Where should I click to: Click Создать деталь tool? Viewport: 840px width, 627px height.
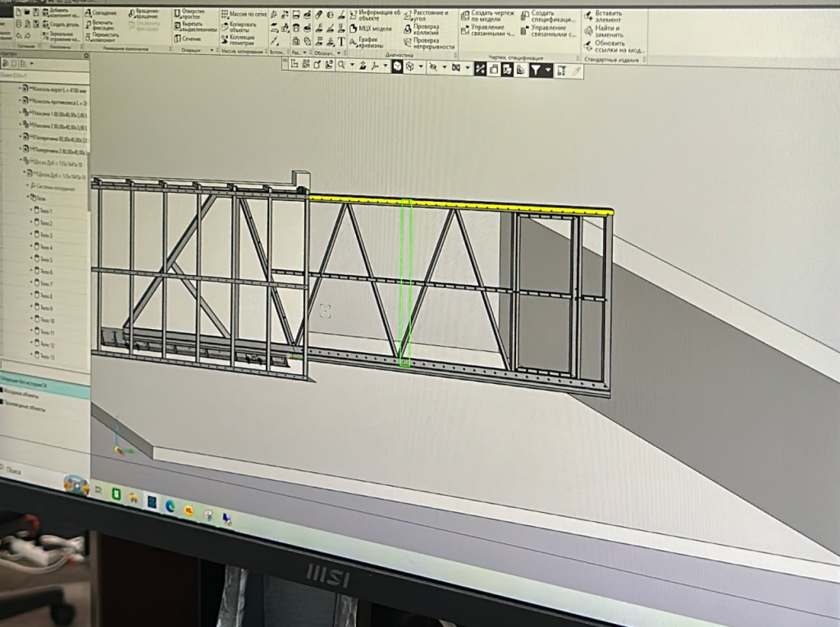click(61, 25)
